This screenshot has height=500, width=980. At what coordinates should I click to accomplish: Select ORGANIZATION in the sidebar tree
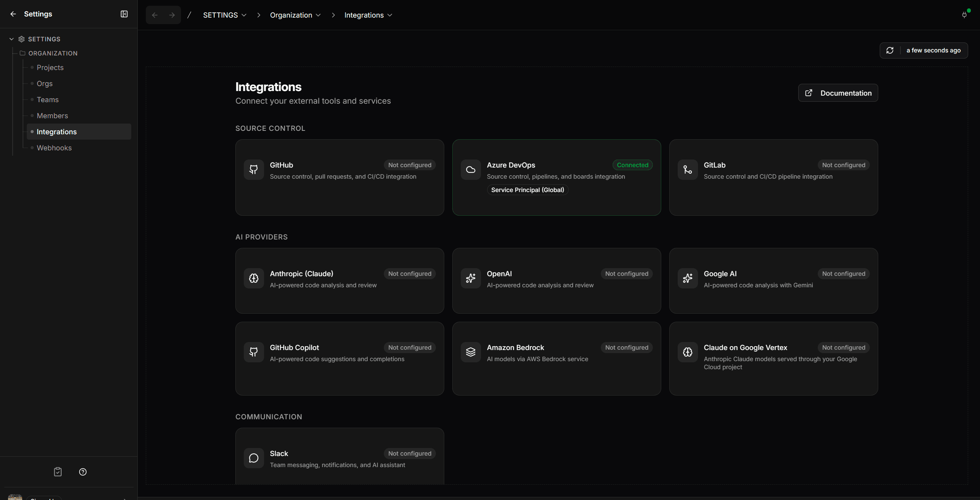(x=53, y=53)
